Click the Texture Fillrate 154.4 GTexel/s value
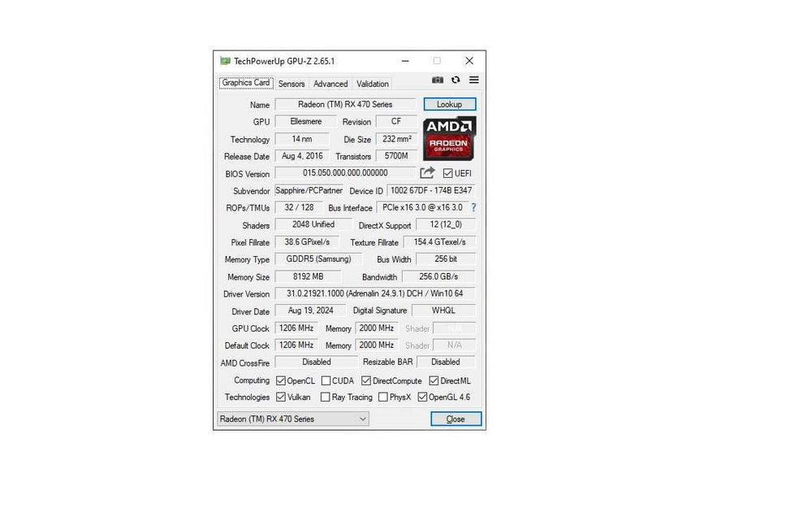The height and width of the screenshot is (508, 812). (x=439, y=242)
